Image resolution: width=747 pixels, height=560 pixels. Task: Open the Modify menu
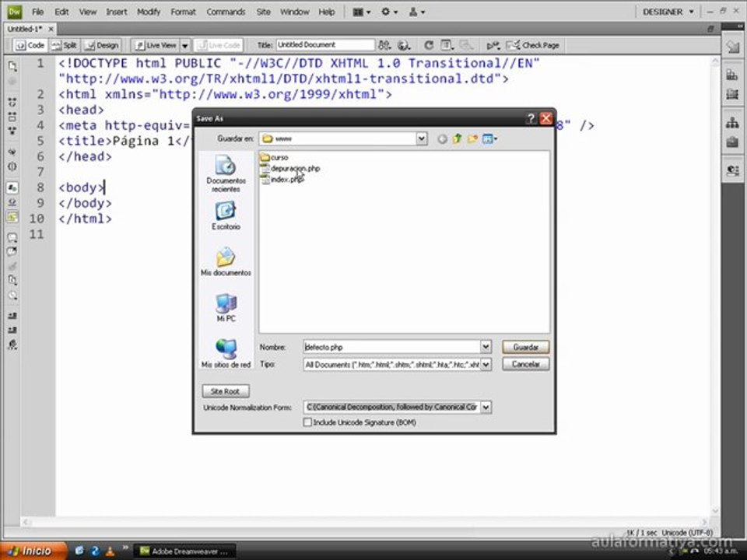[x=149, y=12]
